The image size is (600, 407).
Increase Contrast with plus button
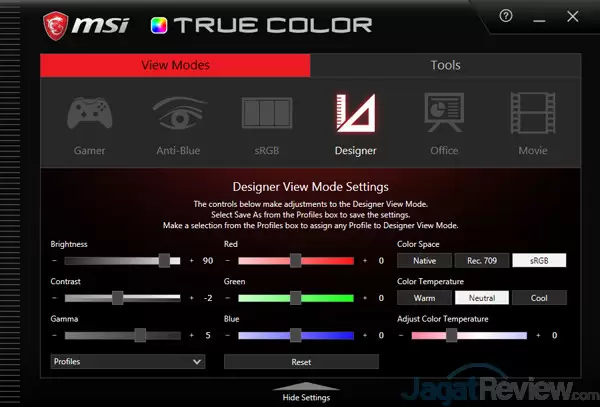pyautogui.click(x=192, y=298)
